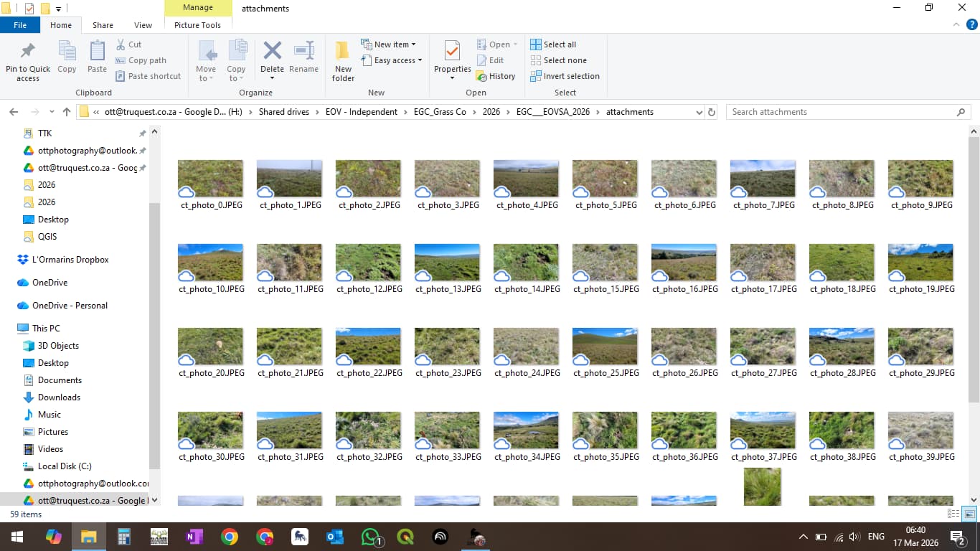Switch to the View ribbon tab

(143, 25)
